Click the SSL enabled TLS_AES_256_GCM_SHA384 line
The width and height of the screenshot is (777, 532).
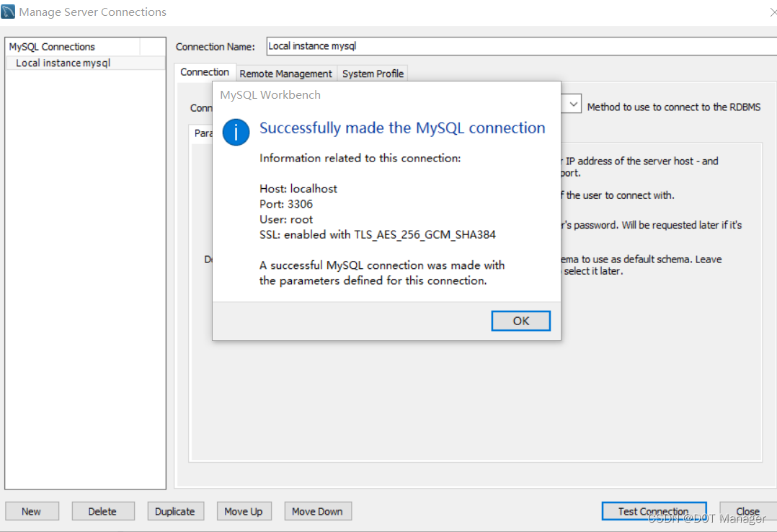[378, 235]
